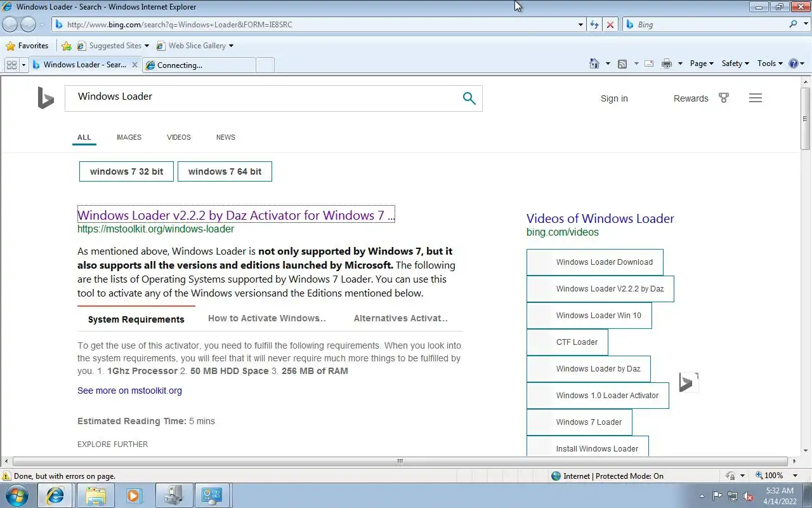Click the address bar URL field

[315, 25]
